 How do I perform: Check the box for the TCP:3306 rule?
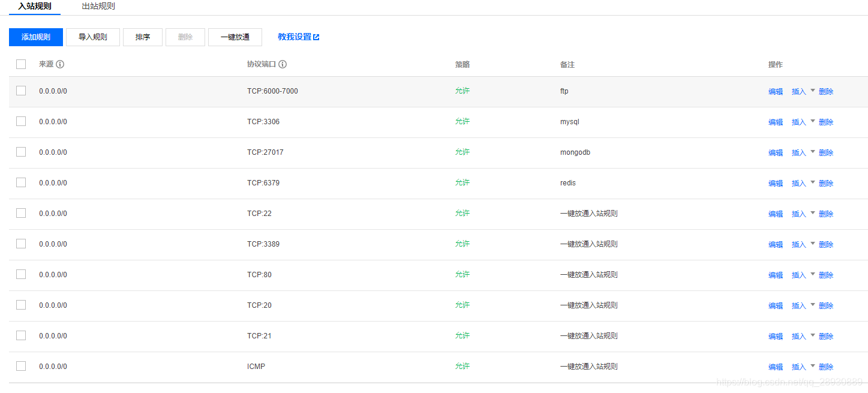pos(21,121)
